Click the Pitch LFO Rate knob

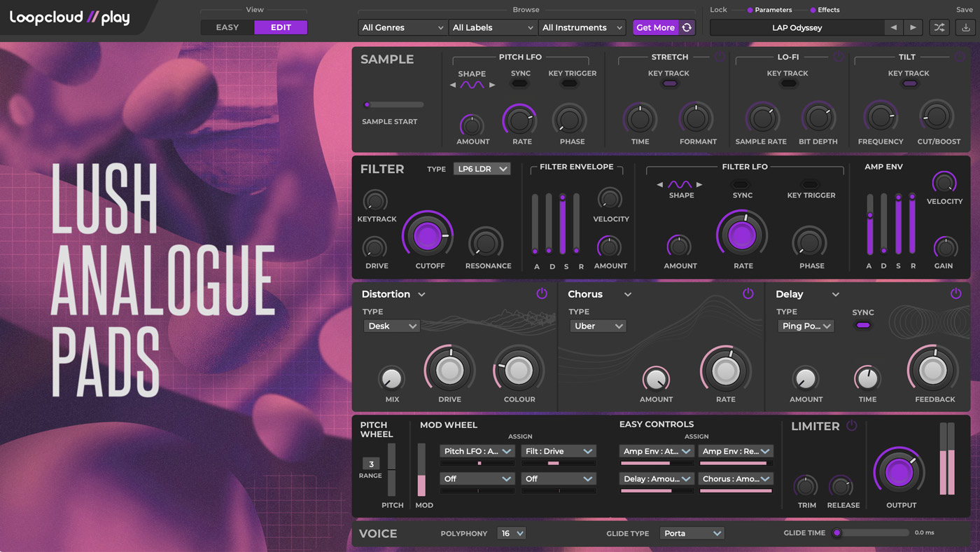click(520, 120)
